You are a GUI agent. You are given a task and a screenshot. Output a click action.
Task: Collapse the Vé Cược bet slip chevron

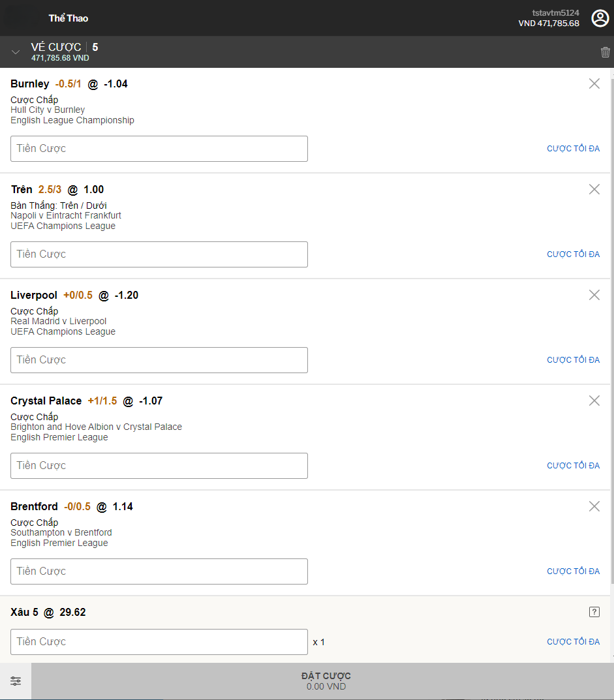pos(16,52)
